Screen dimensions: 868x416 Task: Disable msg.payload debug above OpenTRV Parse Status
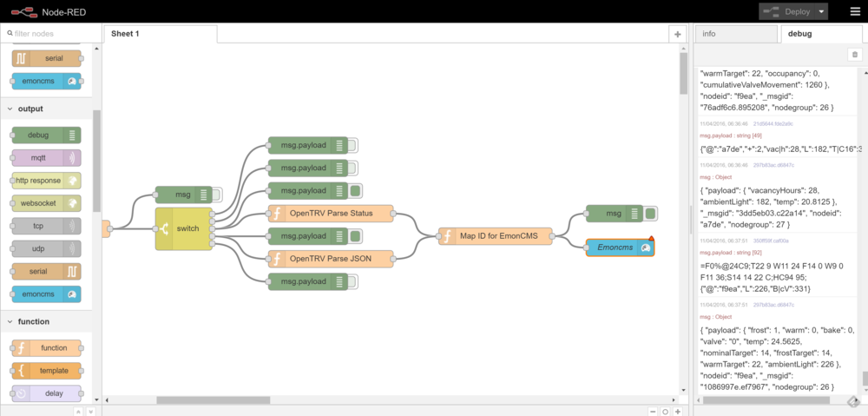356,190
